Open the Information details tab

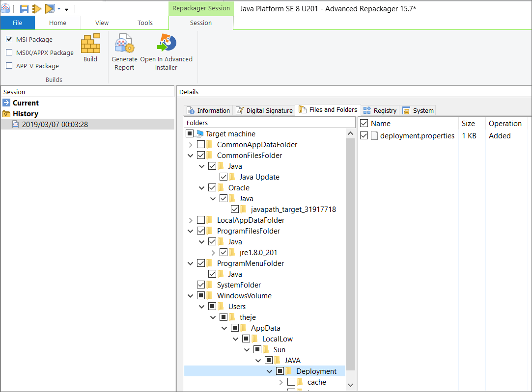tap(208, 110)
